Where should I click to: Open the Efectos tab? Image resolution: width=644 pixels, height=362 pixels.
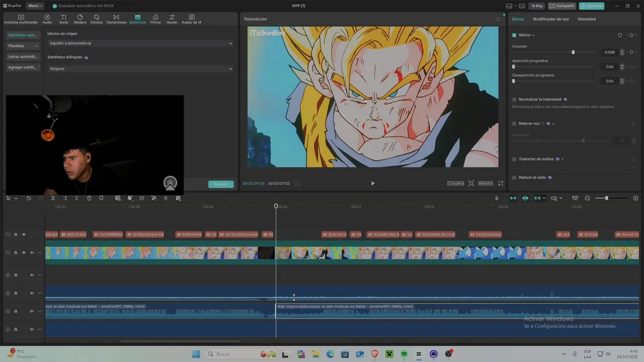click(x=97, y=19)
